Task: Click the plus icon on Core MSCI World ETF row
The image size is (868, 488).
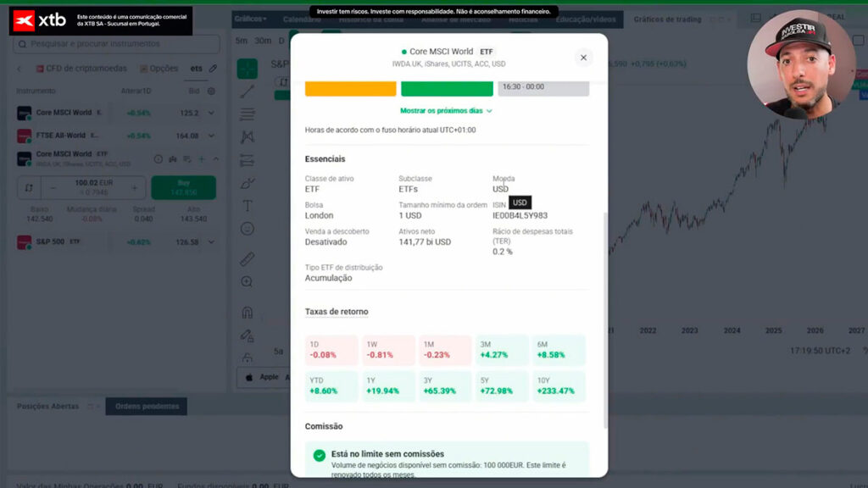Action: [202, 159]
